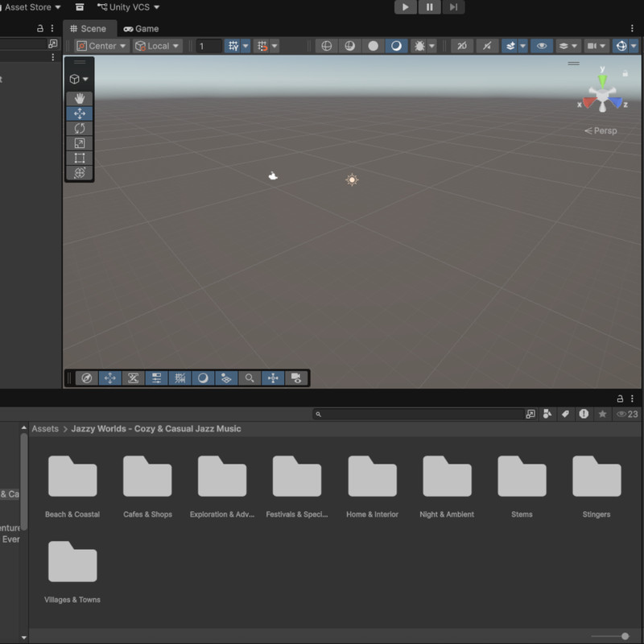The image size is (644, 644).
Task: Expand the Asset Store dropdown
Action: click(x=31, y=7)
